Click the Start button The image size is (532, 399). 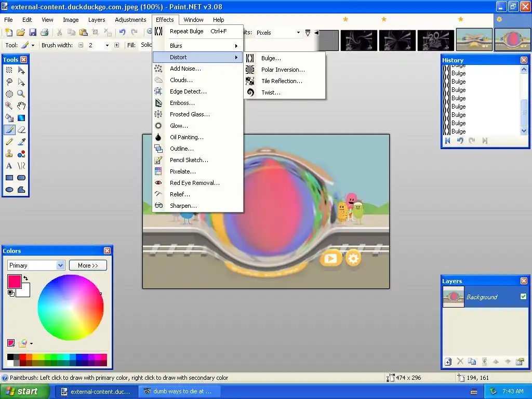pyautogui.click(x=25, y=391)
